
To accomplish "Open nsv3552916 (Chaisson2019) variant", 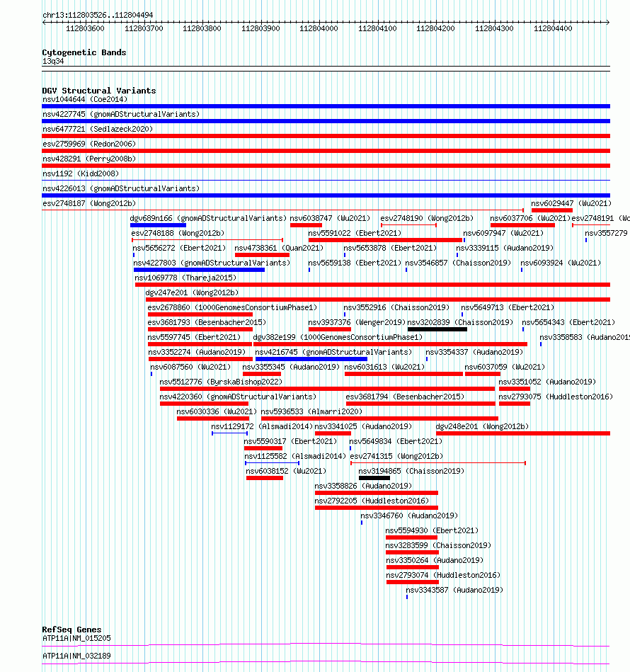I will [x=396, y=308].
